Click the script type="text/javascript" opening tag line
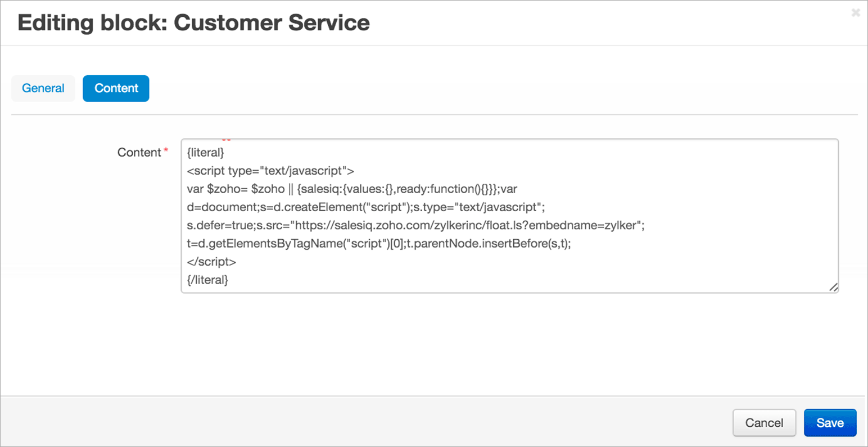 270,171
